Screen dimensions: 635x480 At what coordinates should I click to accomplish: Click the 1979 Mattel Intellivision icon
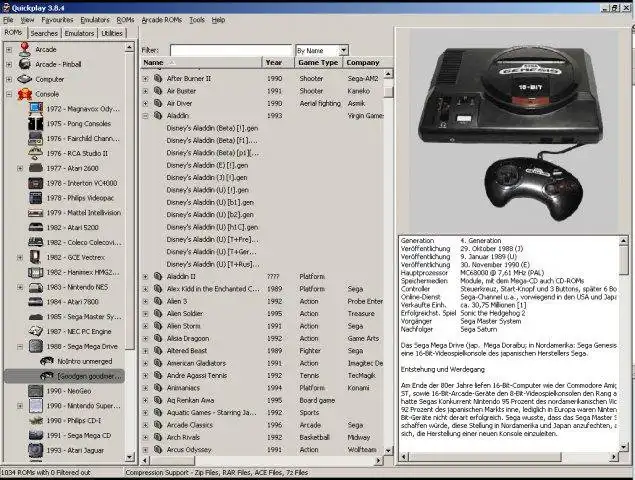[36, 213]
